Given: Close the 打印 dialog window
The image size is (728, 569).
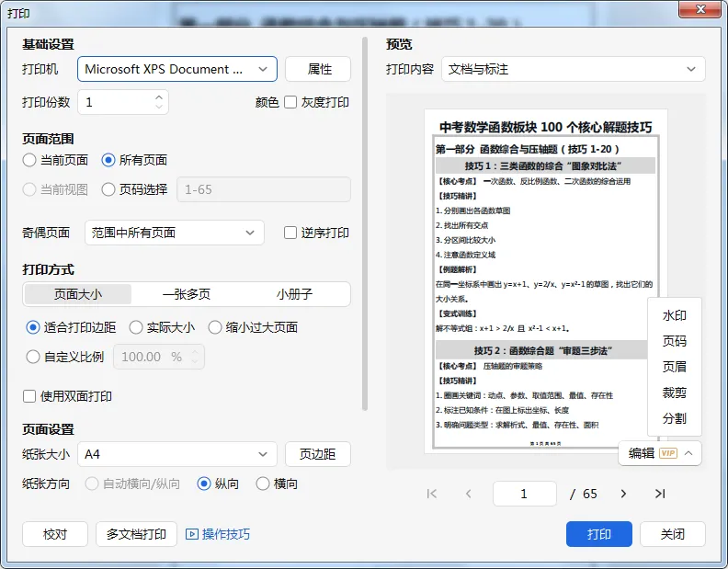Looking at the screenshot, I should 701,9.
